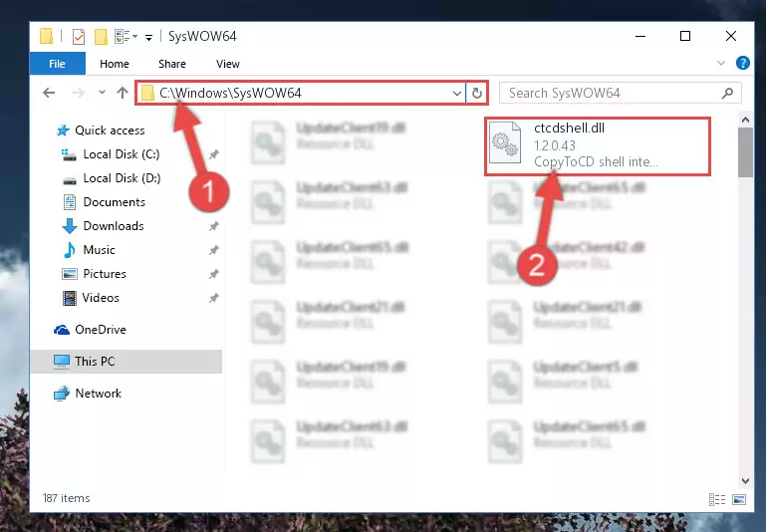Open the Share ribbon tab
Screen dimensions: 766x532
point(172,64)
